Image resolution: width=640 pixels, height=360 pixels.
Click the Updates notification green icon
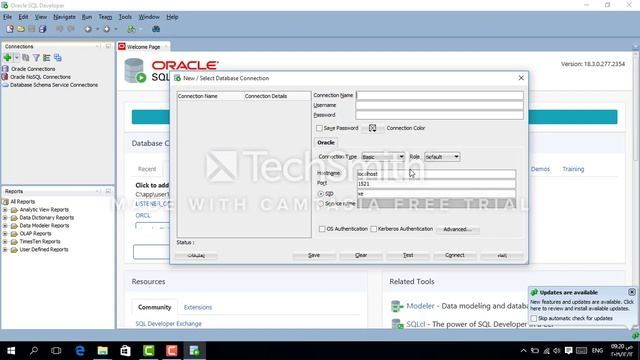click(534, 293)
